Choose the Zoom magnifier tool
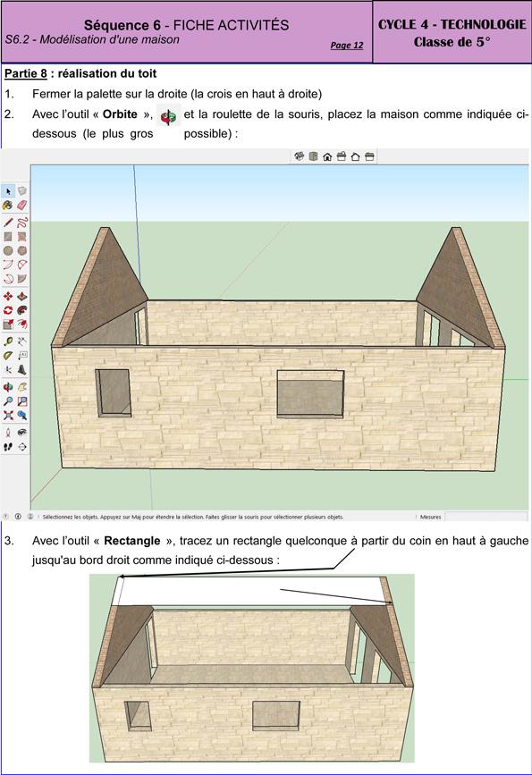 tap(8, 401)
